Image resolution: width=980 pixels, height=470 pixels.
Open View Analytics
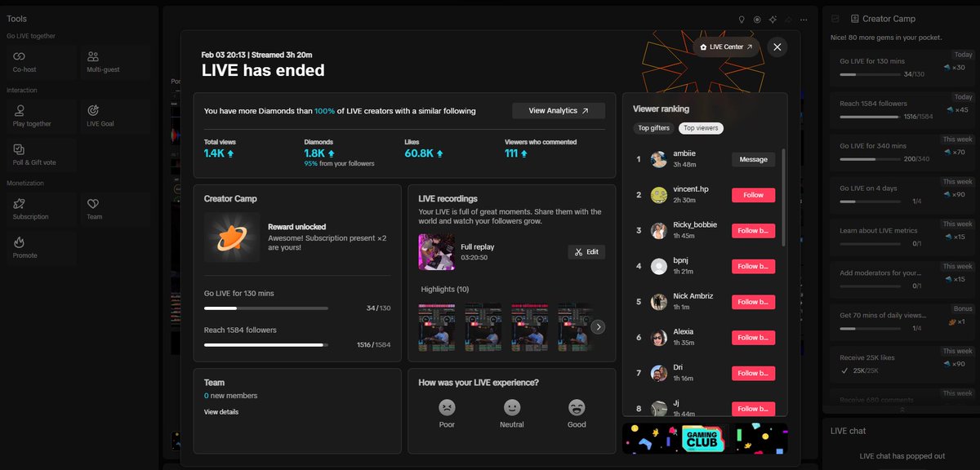(x=559, y=111)
